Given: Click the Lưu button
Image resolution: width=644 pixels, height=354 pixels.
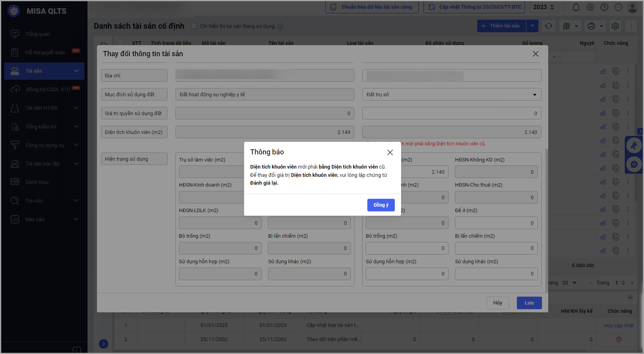Looking at the screenshot, I should pos(529,303).
